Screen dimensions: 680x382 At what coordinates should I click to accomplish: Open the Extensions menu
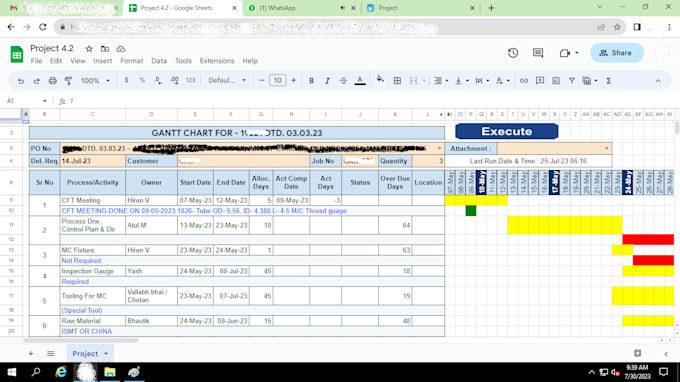(217, 61)
